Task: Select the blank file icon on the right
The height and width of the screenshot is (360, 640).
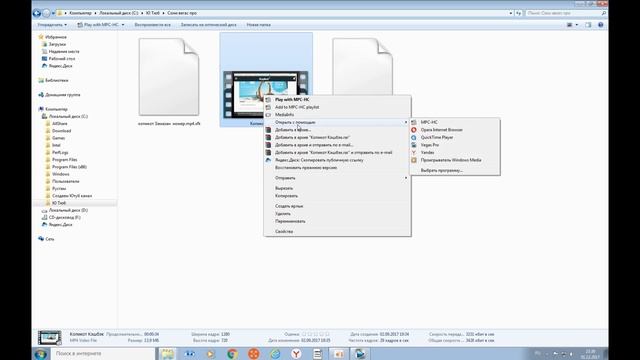Action: coord(362,67)
